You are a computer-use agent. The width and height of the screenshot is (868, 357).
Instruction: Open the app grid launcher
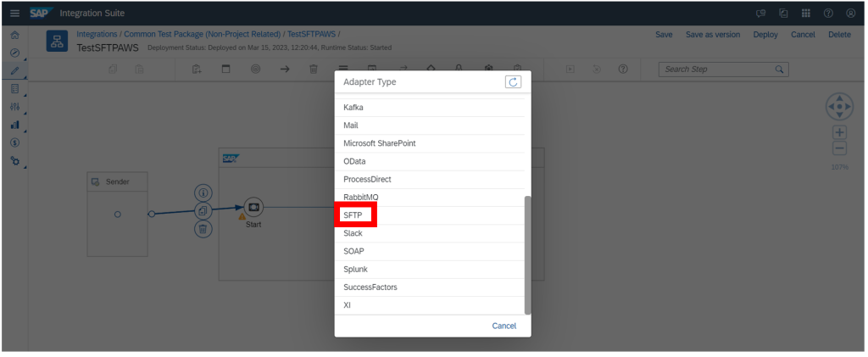805,14
